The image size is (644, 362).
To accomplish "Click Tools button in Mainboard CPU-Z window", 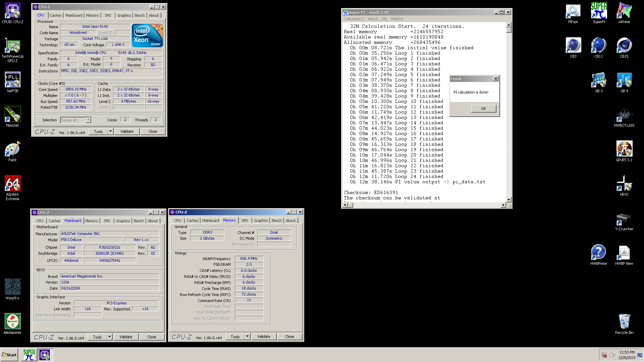I will [97, 337].
